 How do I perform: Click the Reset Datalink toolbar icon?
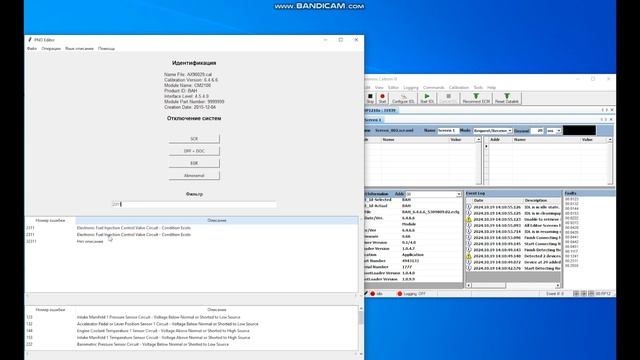(507, 98)
